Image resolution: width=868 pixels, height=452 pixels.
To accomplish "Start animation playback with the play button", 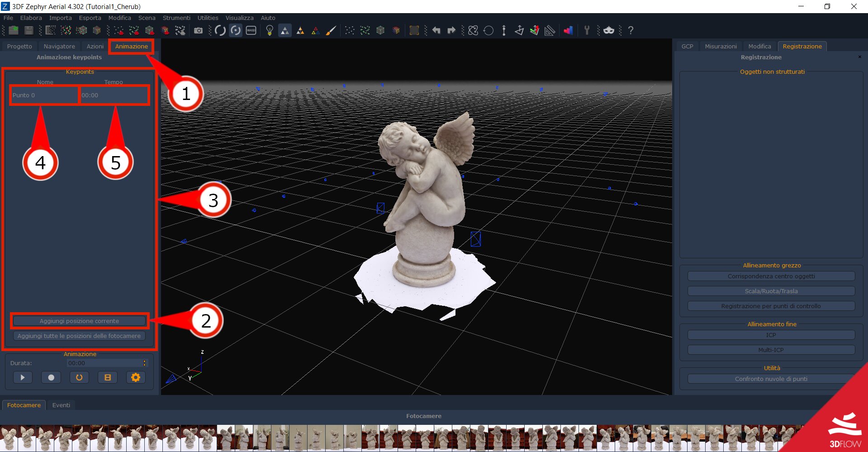I will point(23,377).
